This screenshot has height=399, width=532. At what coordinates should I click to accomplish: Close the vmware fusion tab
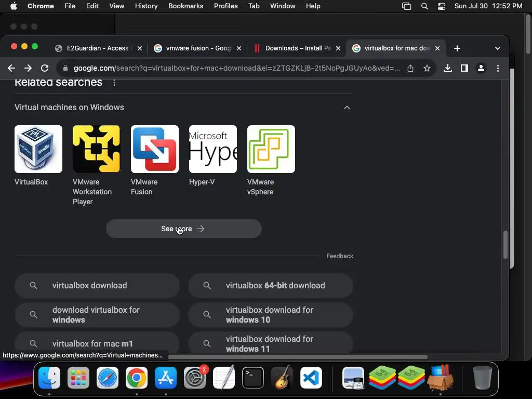point(239,48)
